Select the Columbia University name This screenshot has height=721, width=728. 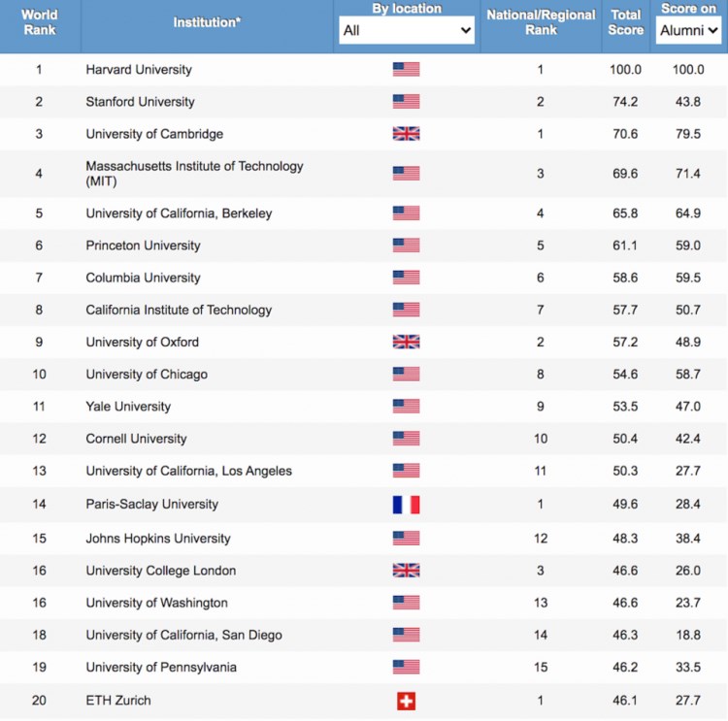click(143, 278)
